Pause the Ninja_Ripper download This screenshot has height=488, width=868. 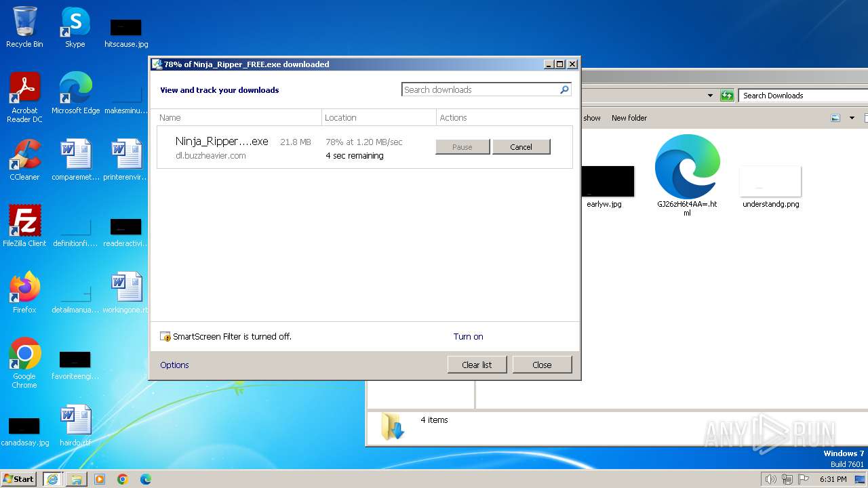coord(462,147)
